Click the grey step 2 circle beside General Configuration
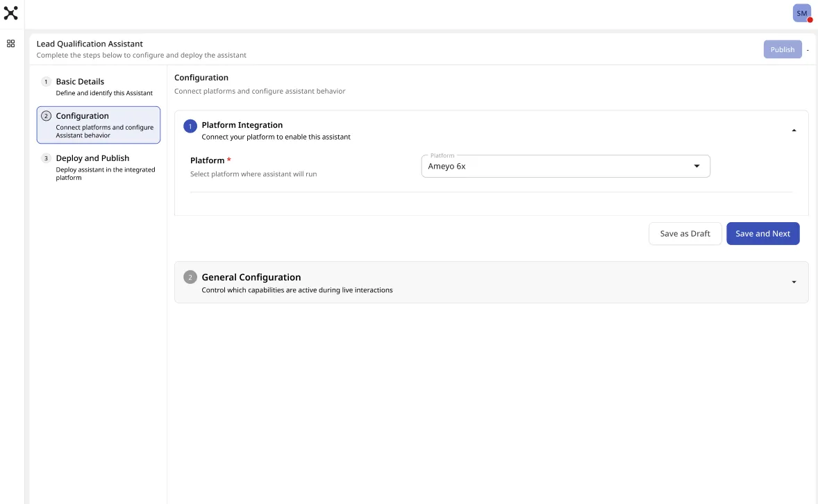Screen dimensions: 818x504 (x=190, y=278)
